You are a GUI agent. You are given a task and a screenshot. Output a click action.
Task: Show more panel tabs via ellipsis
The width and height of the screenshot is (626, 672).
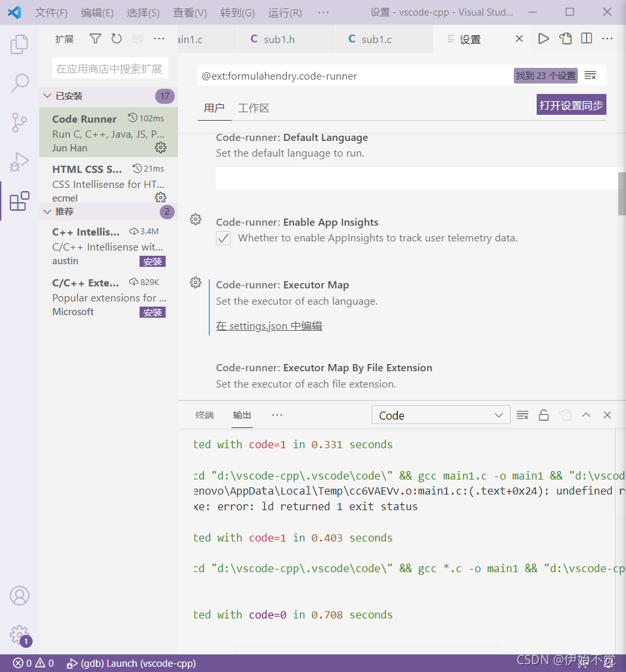[277, 415]
